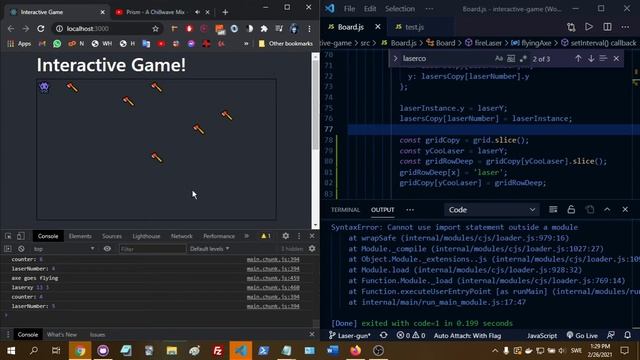The image size is (640, 360).
Task: Toggle Use Regular Expression in find widget
Action: click(523, 59)
